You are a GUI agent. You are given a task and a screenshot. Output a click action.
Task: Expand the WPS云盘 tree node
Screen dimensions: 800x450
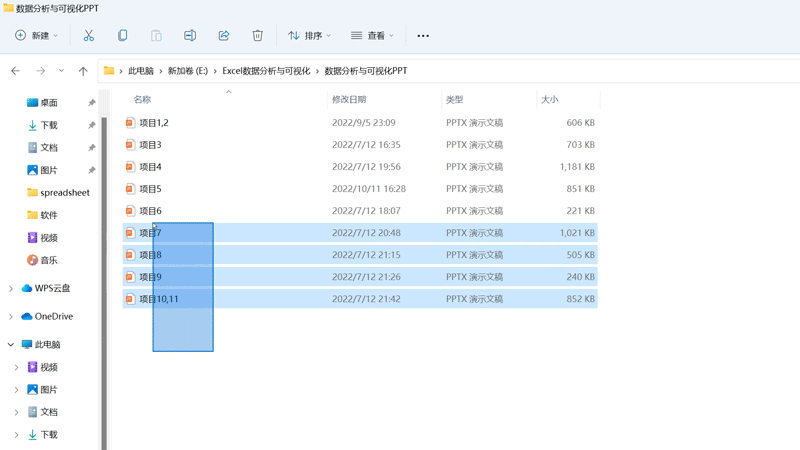click(x=11, y=289)
